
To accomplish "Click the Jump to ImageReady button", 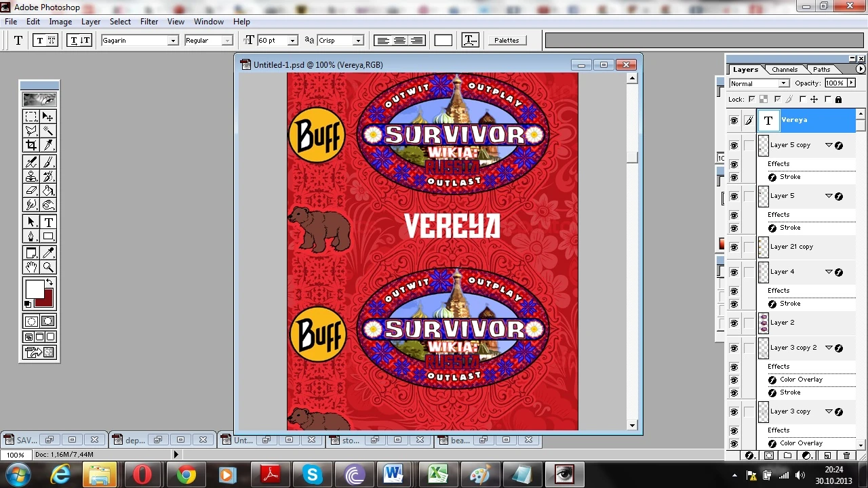I will [40, 352].
